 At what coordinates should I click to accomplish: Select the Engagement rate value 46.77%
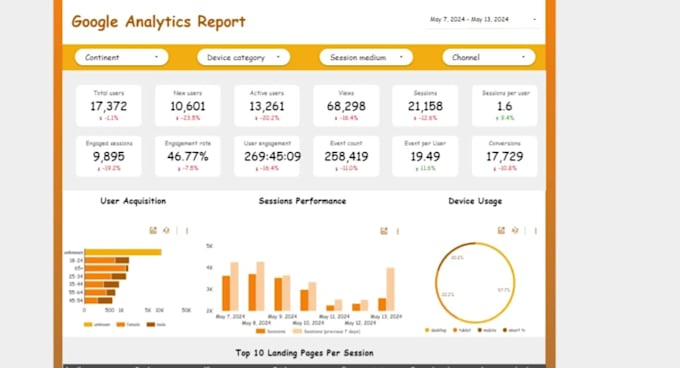tap(188, 156)
